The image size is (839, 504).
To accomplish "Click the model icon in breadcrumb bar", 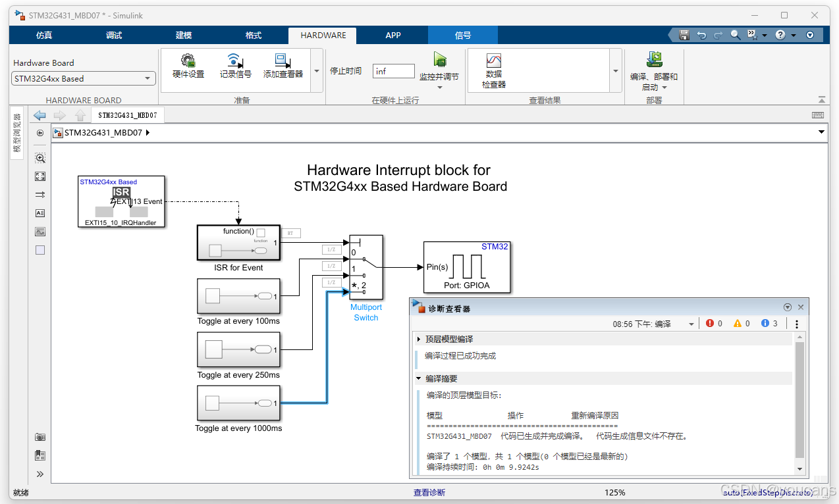I will (x=58, y=133).
